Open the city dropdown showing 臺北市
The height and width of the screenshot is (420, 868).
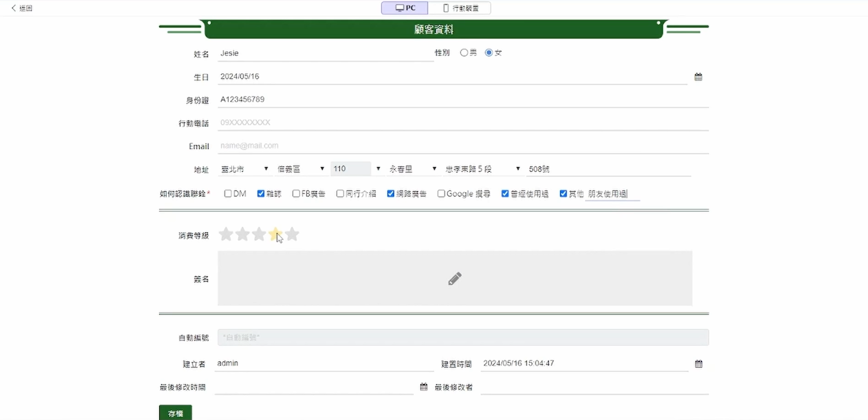pos(245,169)
